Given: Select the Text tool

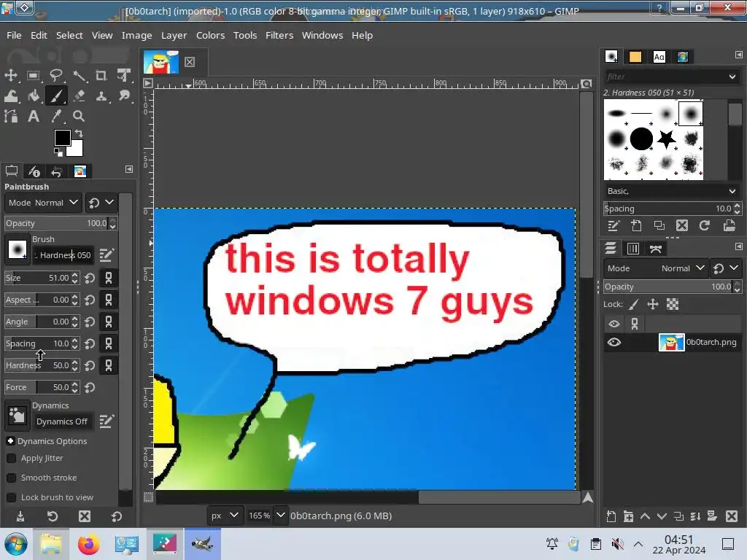Looking at the screenshot, I should click(x=34, y=116).
